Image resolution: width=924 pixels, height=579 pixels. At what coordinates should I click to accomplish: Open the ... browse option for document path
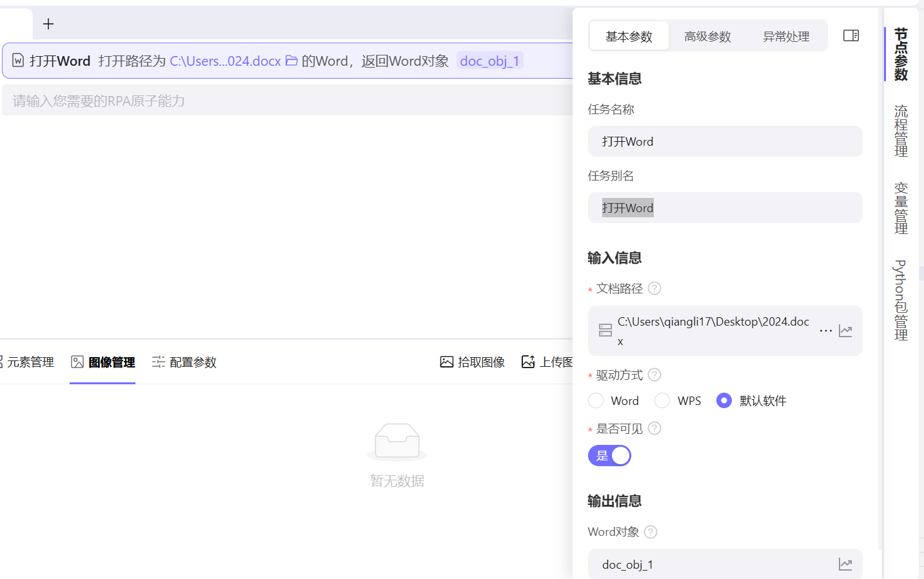(826, 330)
